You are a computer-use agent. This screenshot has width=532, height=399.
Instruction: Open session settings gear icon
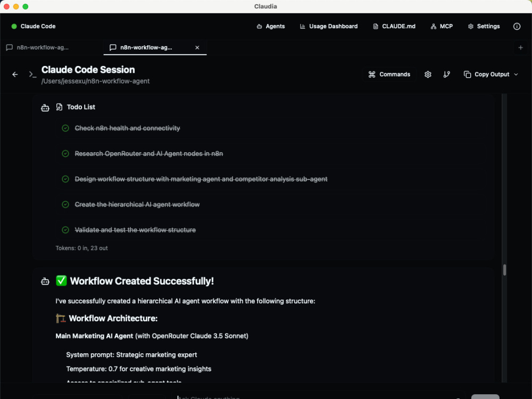point(428,74)
